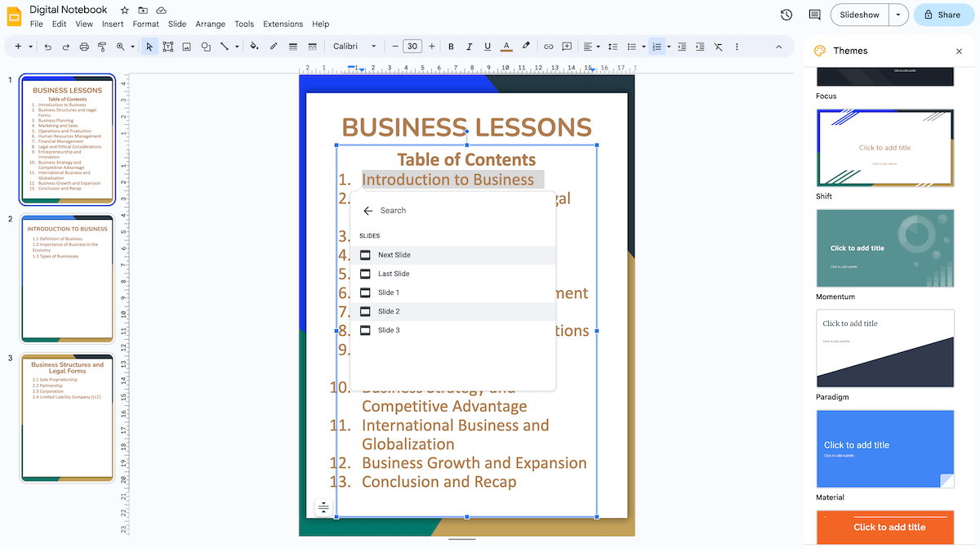The width and height of the screenshot is (980, 549).
Task: Expand the Slideshow dropdown arrow
Action: 896,15
